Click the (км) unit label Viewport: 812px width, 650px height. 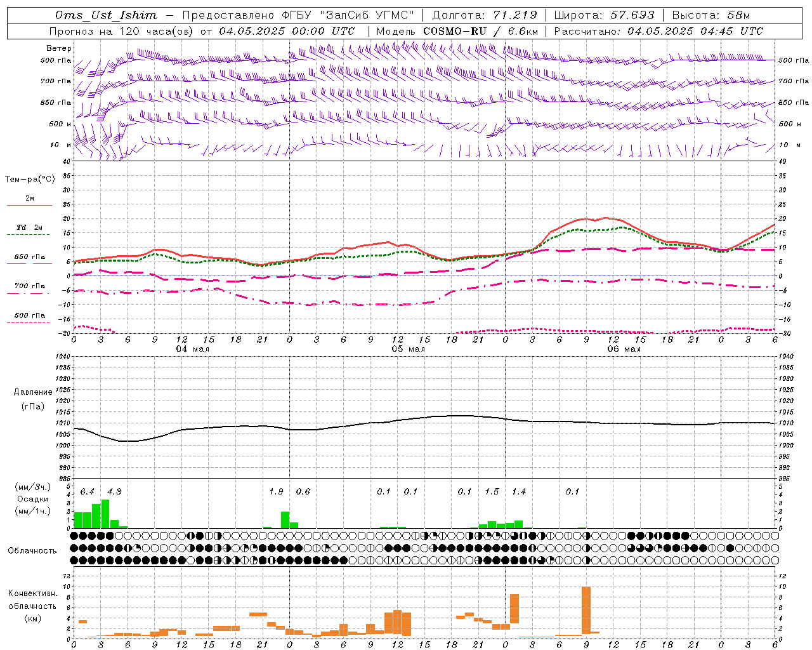[33, 618]
